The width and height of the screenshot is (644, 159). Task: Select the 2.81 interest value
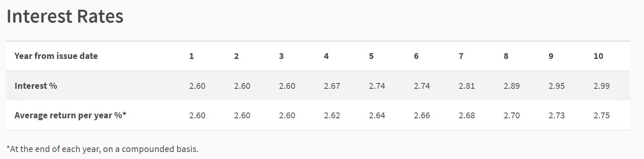pyautogui.click(x=467, y=86)
